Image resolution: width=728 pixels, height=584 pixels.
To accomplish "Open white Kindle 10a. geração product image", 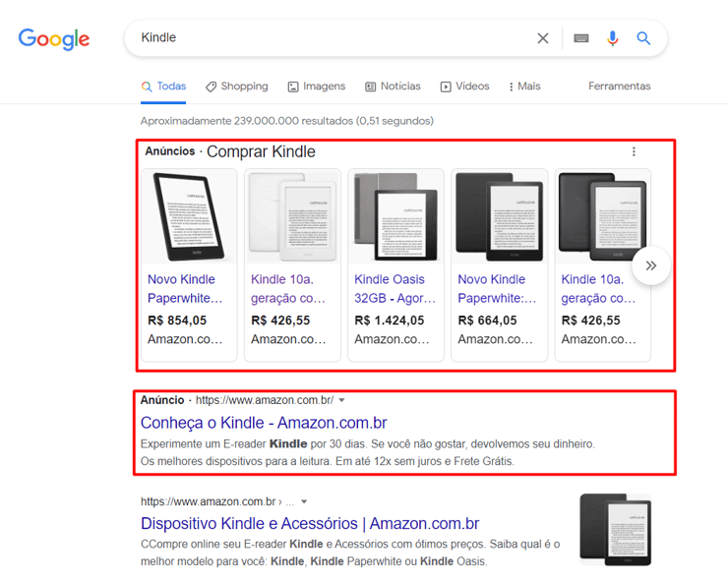I will pyautogui.click(x=292, y=216).
